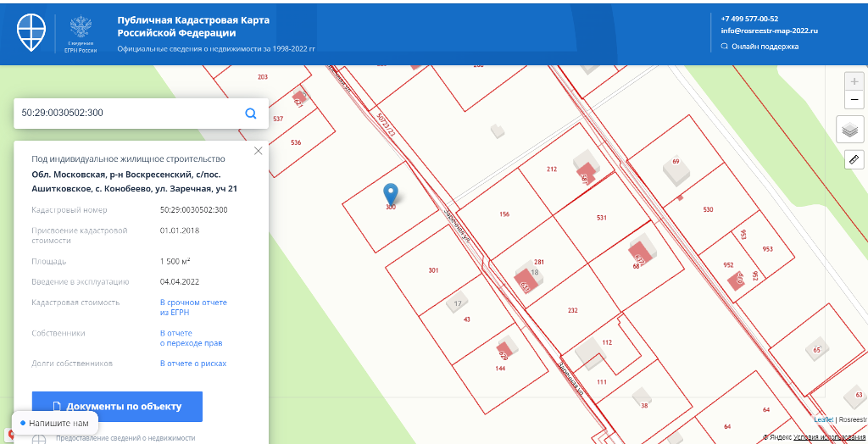Image resolution: width=868 pixels, height=444 pixels.
Task: Click the search magnifier icon
Action: (251, 113)
